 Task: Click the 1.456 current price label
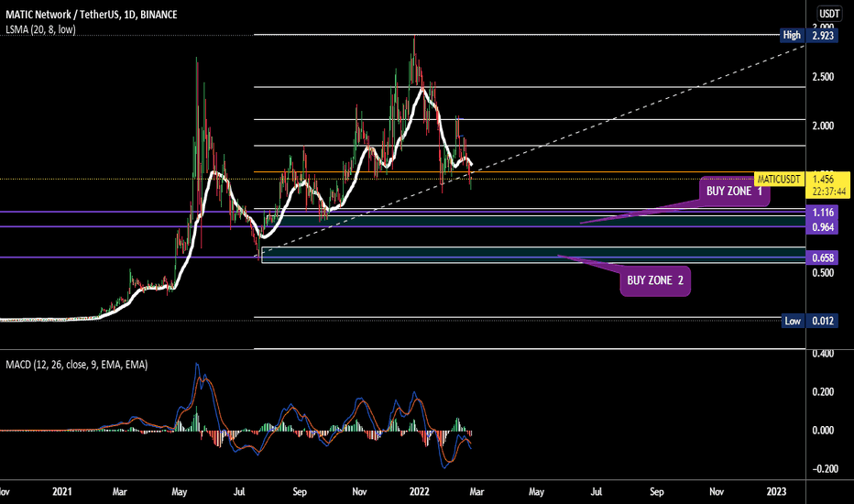coord(823,179)
